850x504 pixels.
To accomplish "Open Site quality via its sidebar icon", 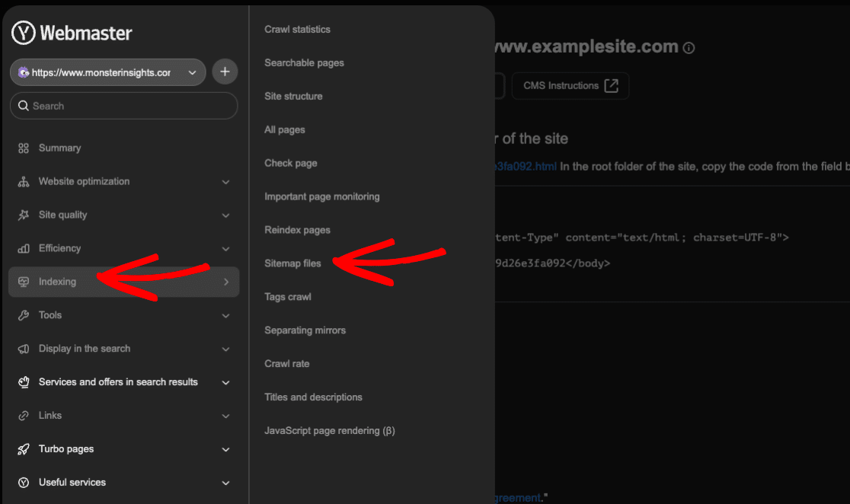I will 24,215.
